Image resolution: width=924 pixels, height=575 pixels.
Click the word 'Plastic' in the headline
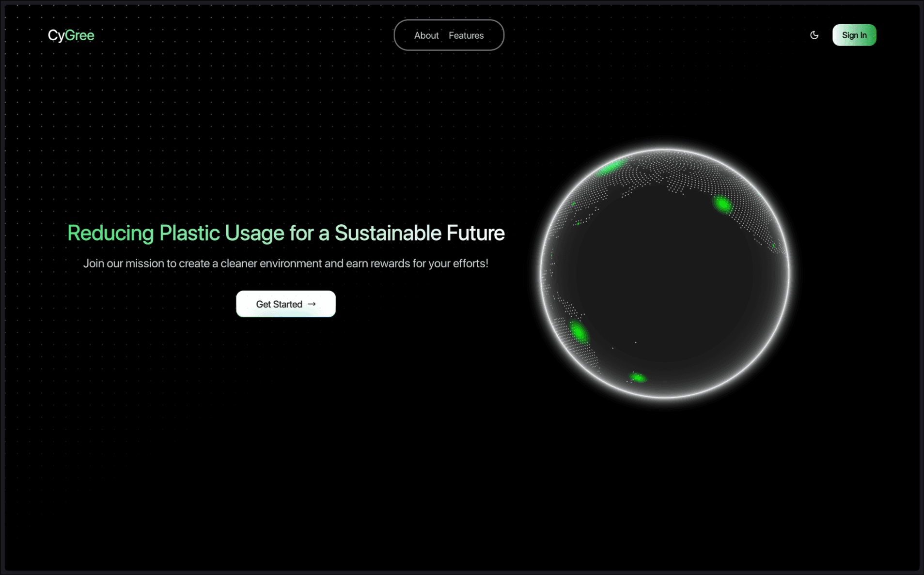(x=189, y=233)
